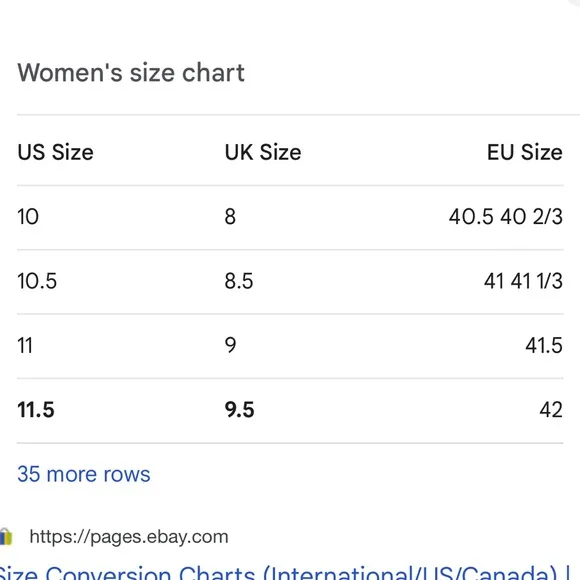Select US size 10 cell
The image size is (580, 580).
coord(28,216)
